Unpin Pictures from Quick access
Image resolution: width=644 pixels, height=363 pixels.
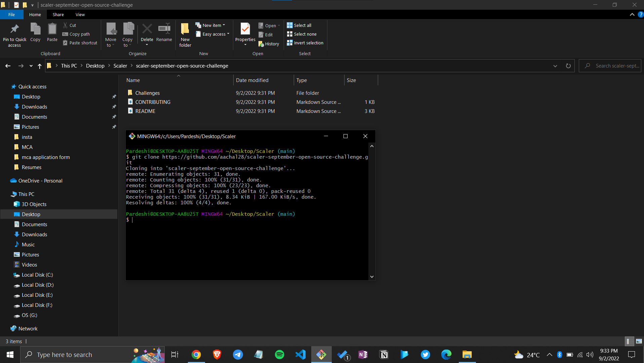pyautogui.click(x=114, y=127)
